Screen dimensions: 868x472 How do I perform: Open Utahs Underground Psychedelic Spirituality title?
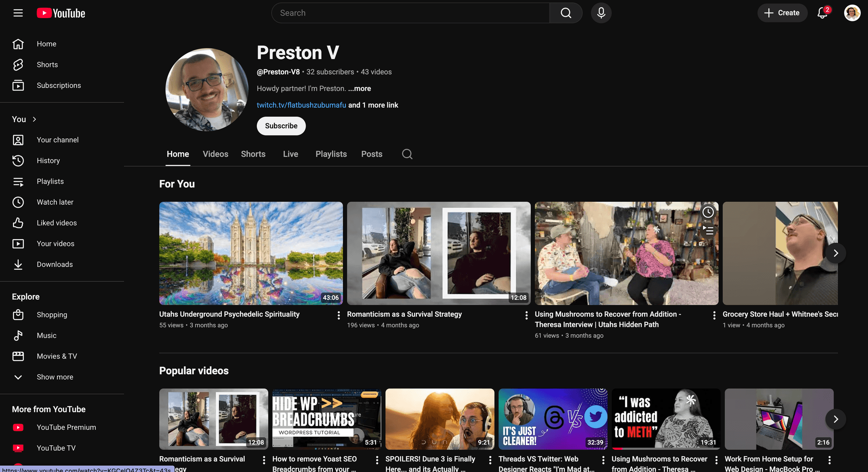tap(229, 314)
